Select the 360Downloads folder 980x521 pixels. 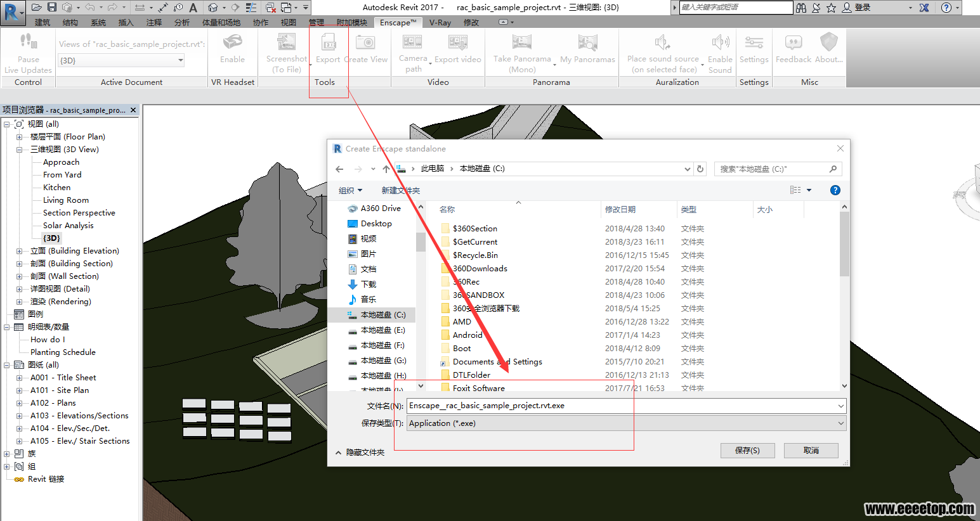(474, 269)
